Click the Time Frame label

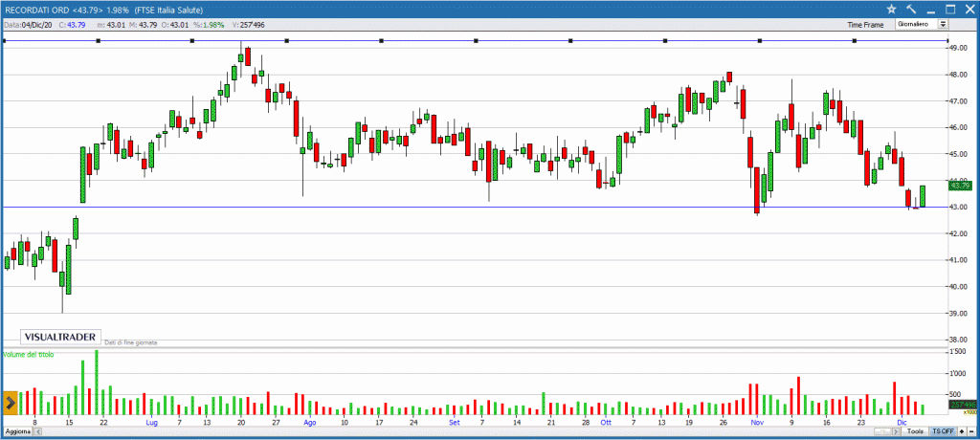[865, 25]
